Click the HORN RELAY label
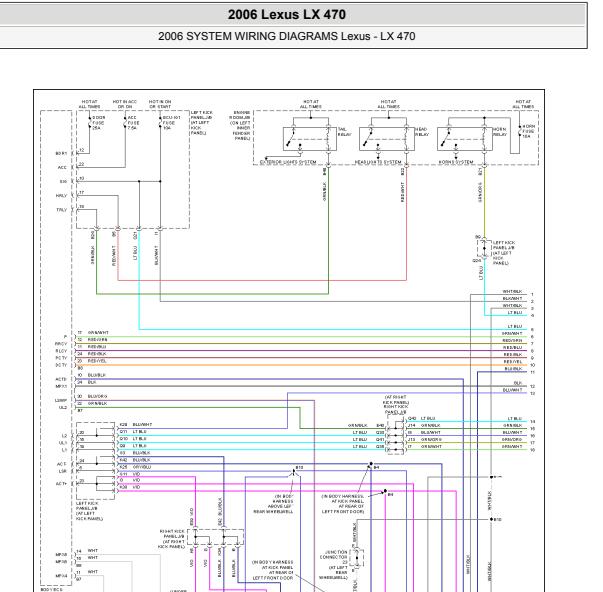 (x=500, y=132)
